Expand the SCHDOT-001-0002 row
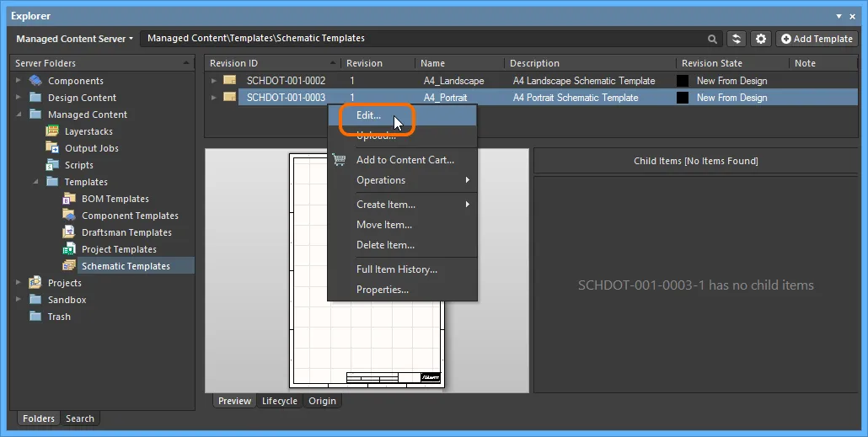 point(214,81)
